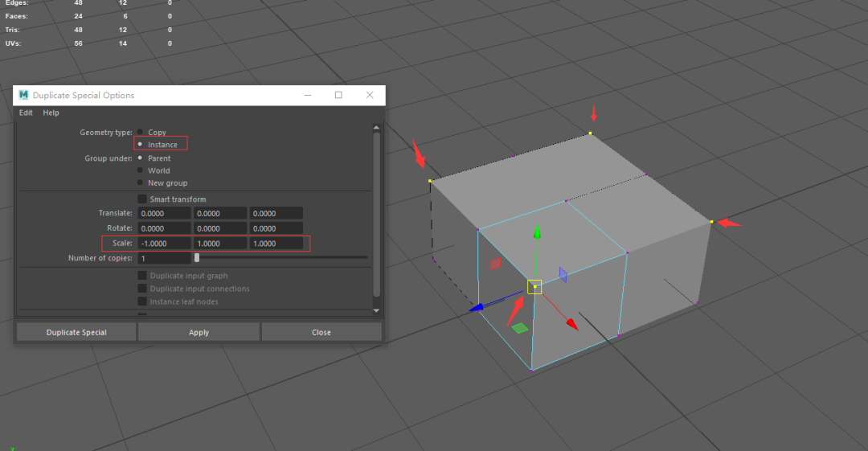Click the red X-axis move arrow

coord(571,323)
